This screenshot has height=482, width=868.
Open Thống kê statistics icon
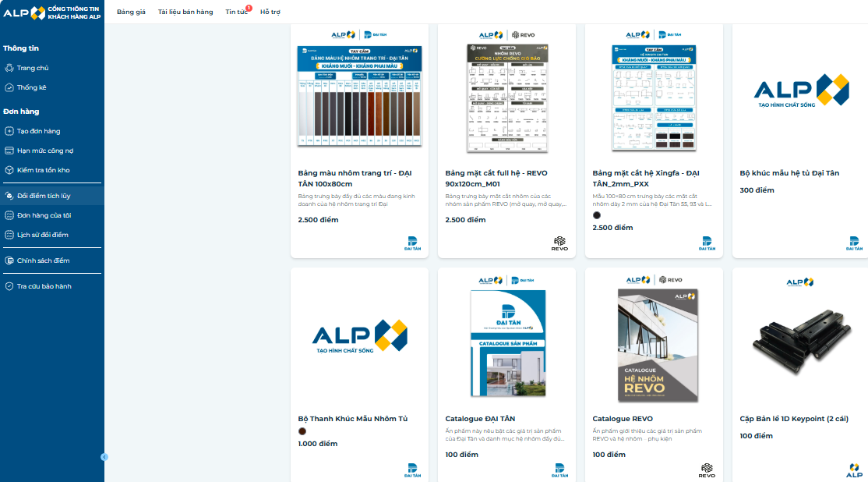(9, 87)
